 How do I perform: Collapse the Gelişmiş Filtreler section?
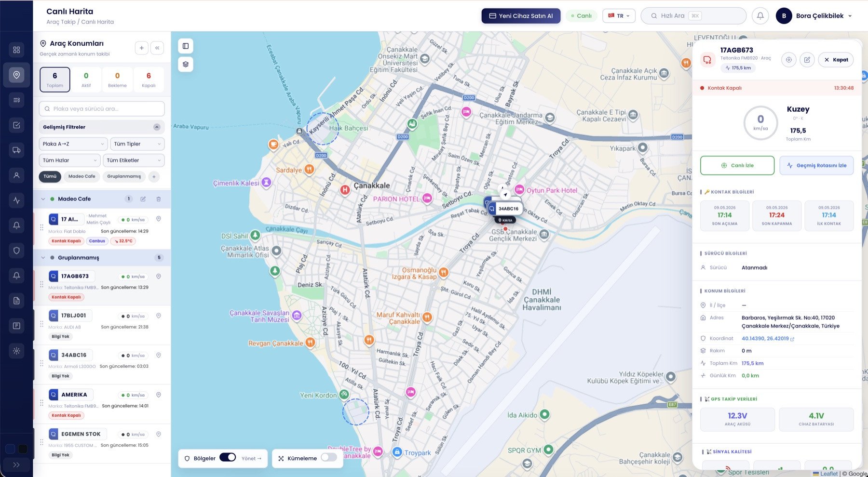[x=157, y=127]
